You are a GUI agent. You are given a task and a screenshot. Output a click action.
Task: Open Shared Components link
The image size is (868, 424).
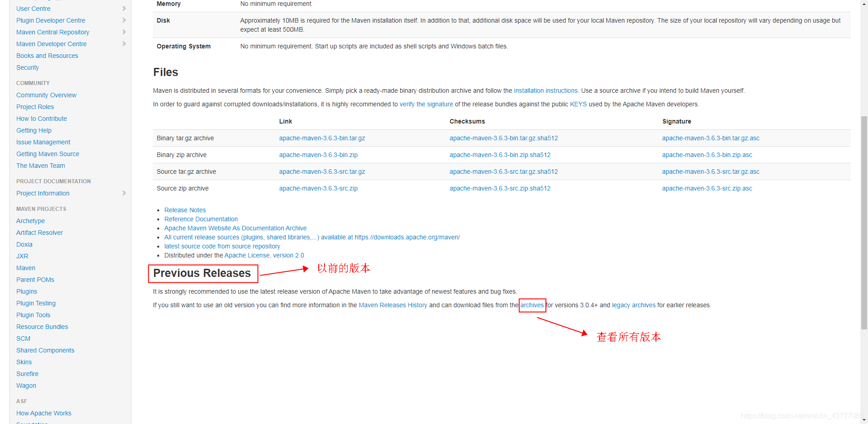click(x=45, y=350)
